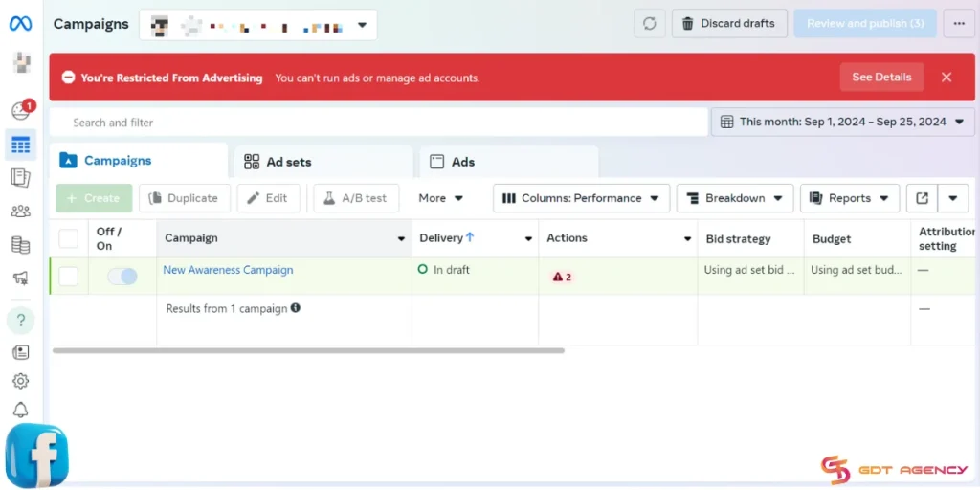
Task: Click See Details in the red banner
Action: pyautogui.click(x=881, y=77)
